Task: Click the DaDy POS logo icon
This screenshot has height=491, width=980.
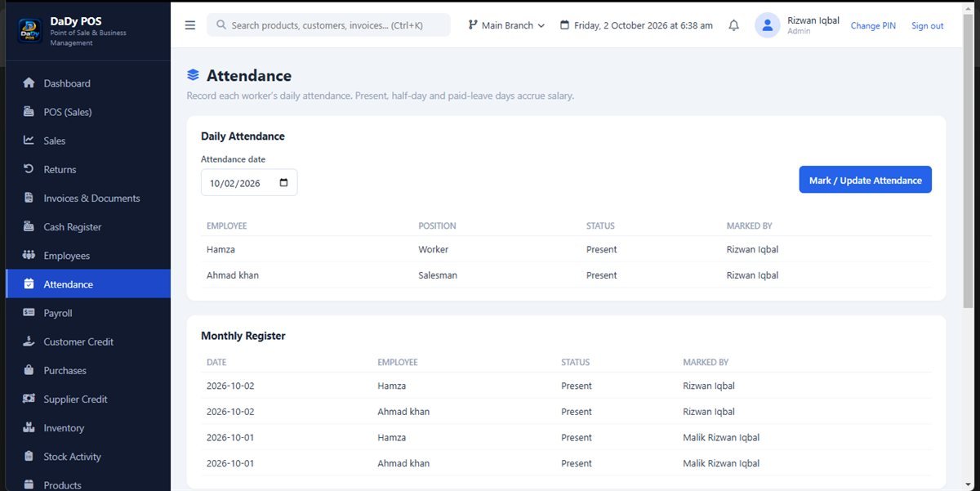Action: pos(30,31)
